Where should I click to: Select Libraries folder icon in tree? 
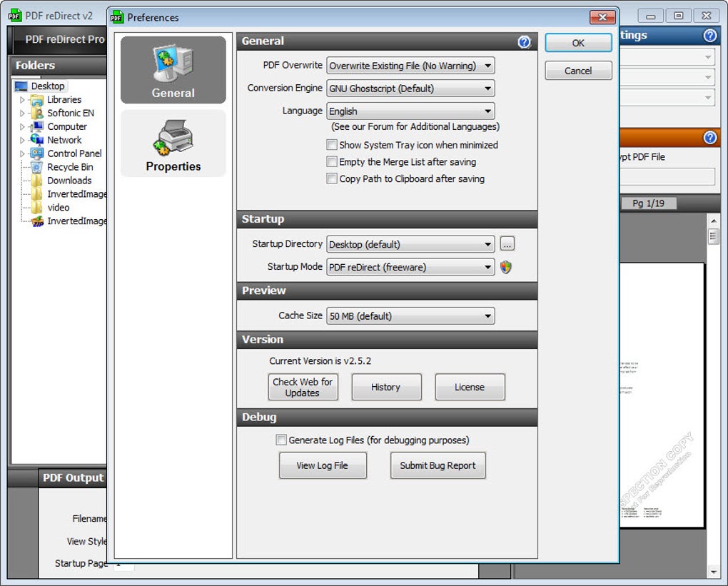coord(36,100)
